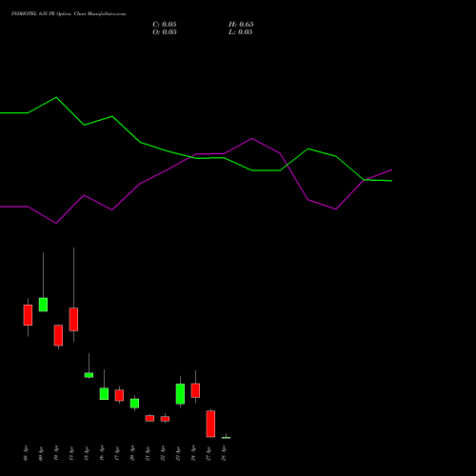Viewport: 476px width, 476px height.
Task: Select the green candlestick for 23 Apr
Action: coord(180,394)
